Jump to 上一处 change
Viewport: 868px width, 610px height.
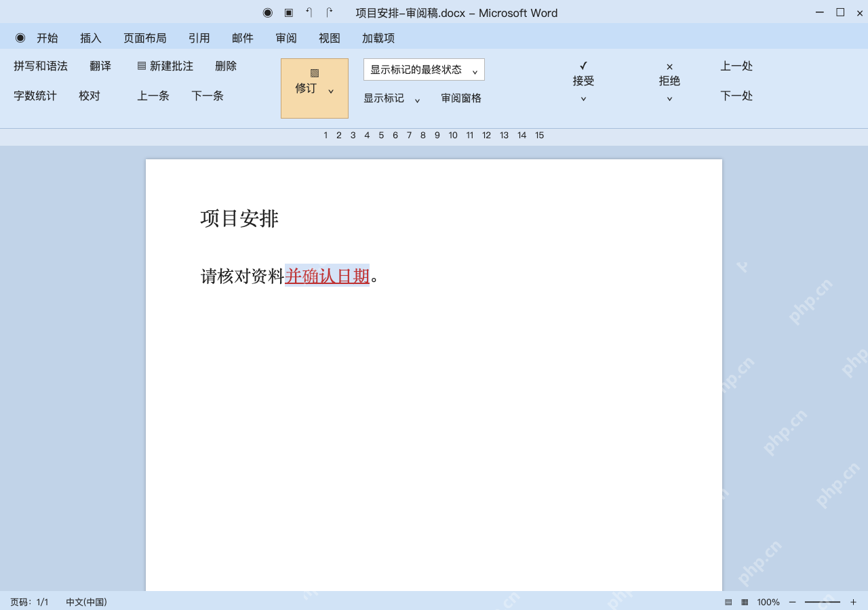[x=736, y=66]
